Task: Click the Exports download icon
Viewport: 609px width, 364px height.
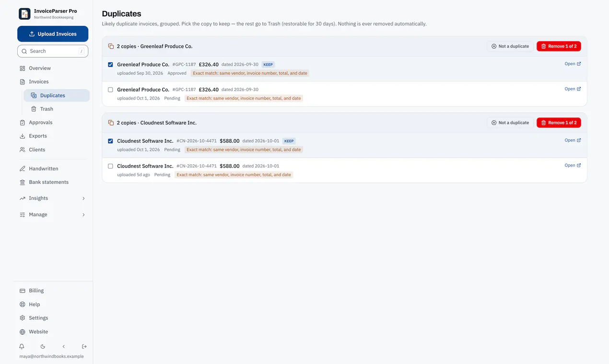Action: click(x=22, y=136)
